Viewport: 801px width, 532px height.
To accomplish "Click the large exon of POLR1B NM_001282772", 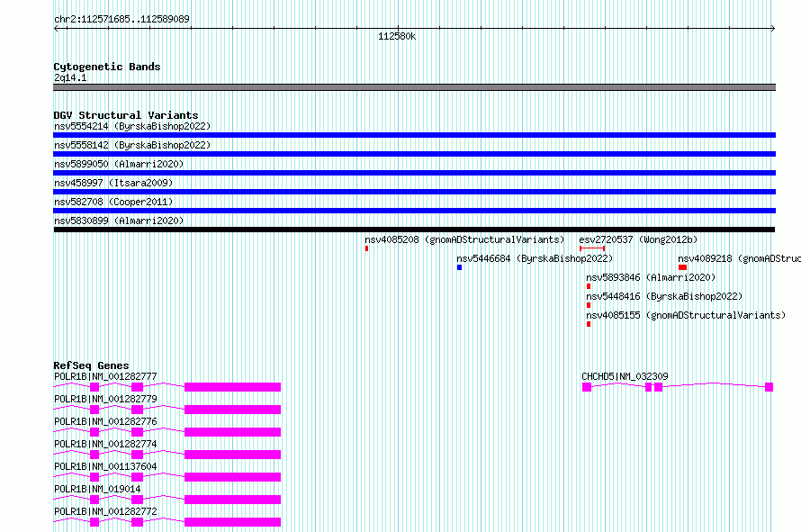I will (232, 522).
